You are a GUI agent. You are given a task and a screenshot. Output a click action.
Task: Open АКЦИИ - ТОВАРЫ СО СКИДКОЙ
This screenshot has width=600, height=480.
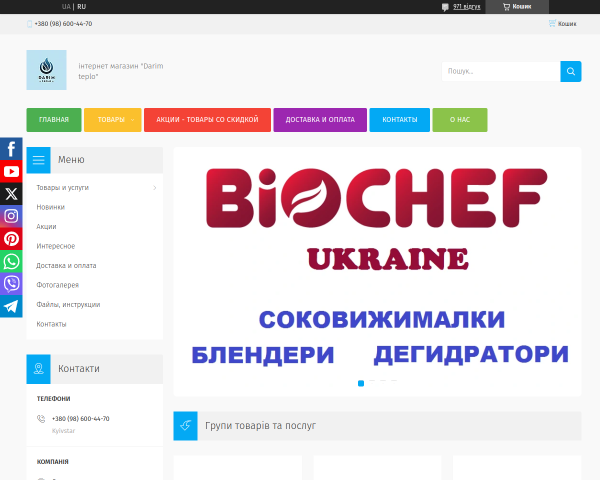click(x=207, y=120)
